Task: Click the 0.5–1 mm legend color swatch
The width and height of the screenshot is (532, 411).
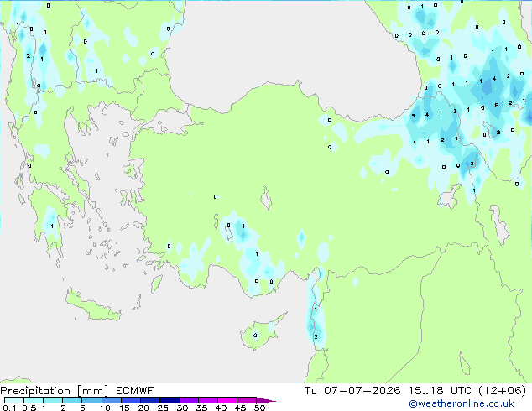Action: coord(34,400)
